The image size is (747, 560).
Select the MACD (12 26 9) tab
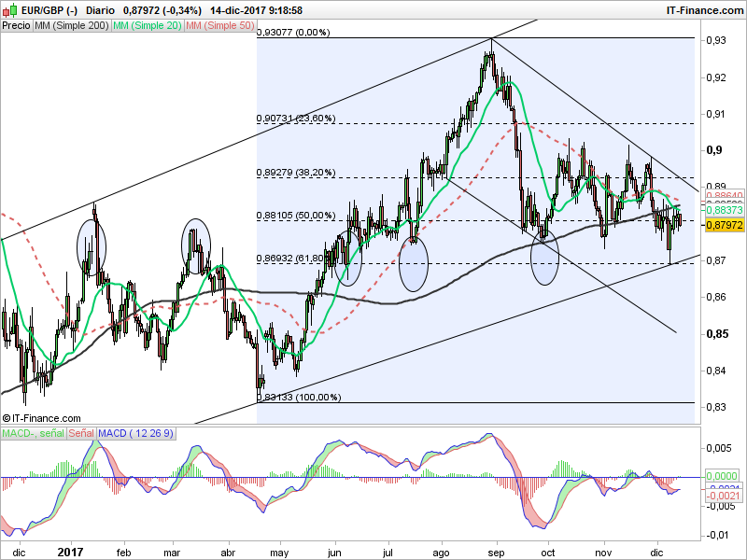[x=135, y=433]
